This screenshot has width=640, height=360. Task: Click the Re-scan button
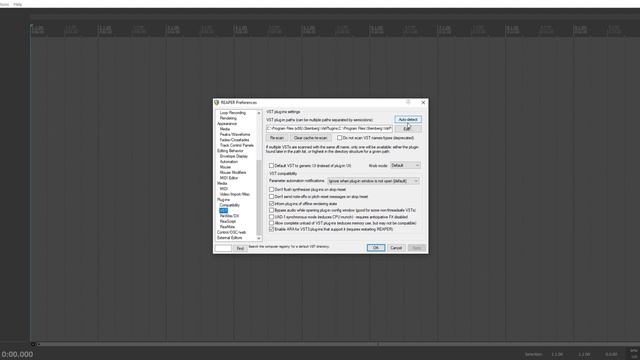[277, 138]
